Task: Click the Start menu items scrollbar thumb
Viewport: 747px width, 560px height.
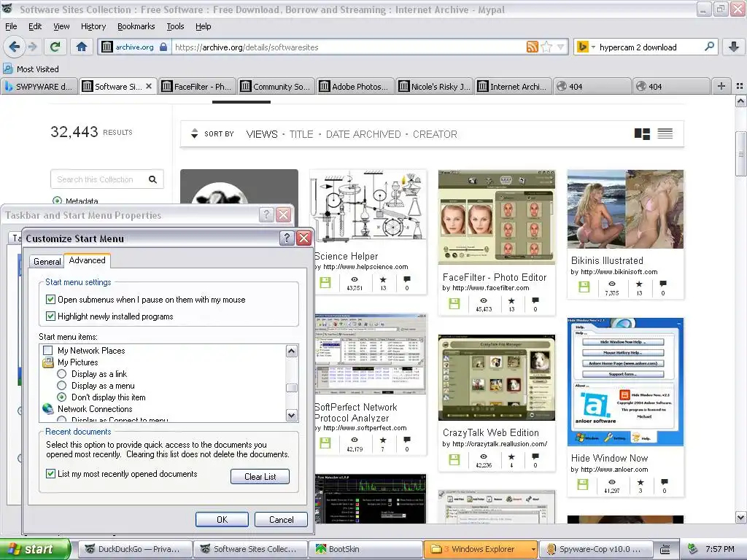Action: (292, 388)
